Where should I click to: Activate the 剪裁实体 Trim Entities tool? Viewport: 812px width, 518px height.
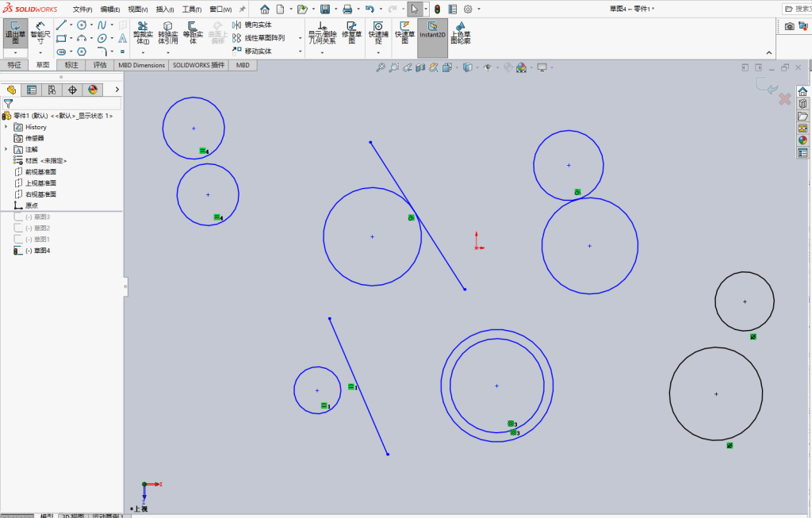point(143,33)
